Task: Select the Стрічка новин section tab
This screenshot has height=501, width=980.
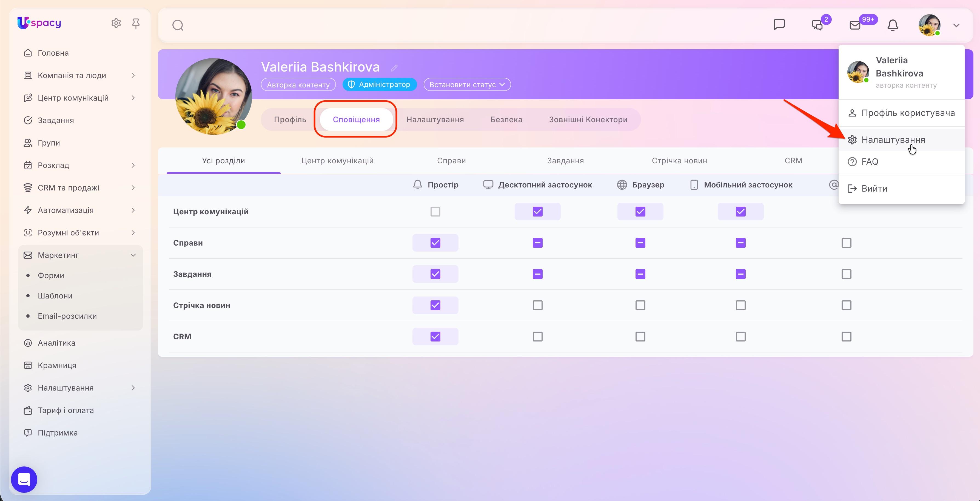Action: (679, 161)
